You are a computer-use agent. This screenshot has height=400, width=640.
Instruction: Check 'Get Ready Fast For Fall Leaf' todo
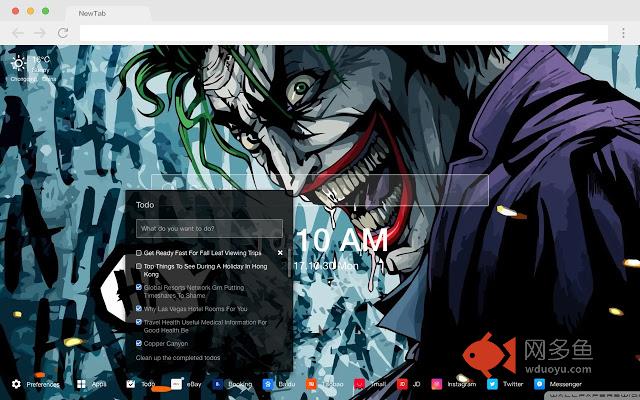pyautogui.click(x=139, y=253)
